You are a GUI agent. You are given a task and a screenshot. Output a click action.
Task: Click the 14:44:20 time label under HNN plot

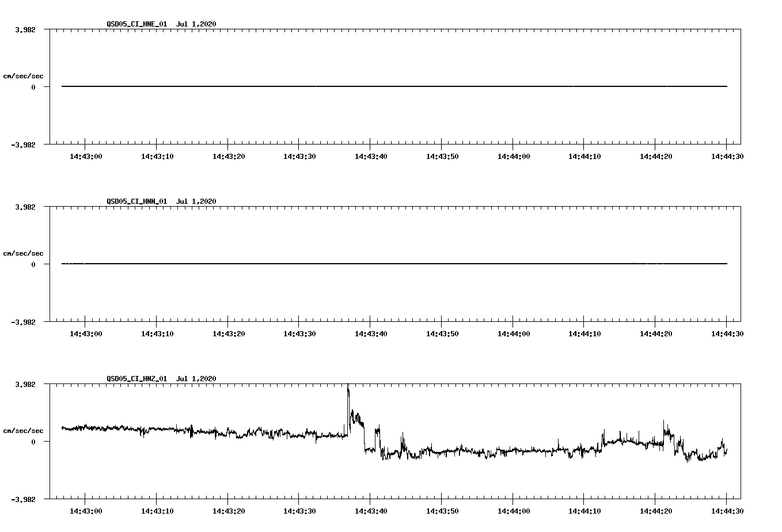coord(655,333)
